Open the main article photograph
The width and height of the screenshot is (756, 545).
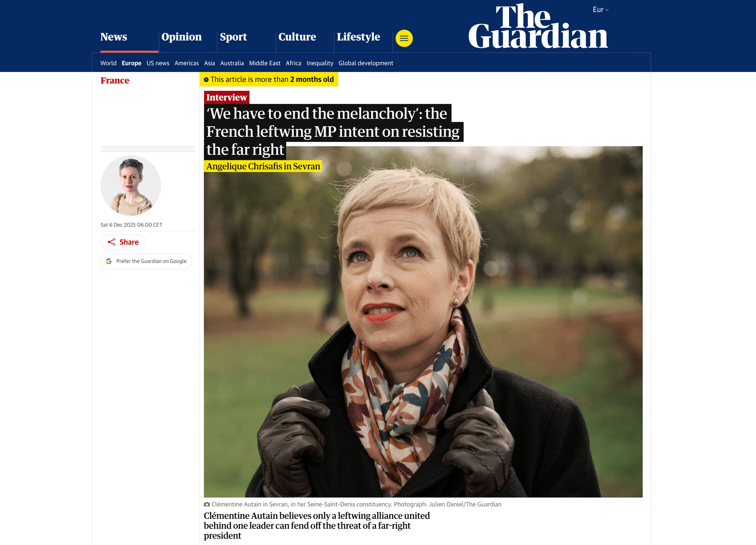click(423, 321)
